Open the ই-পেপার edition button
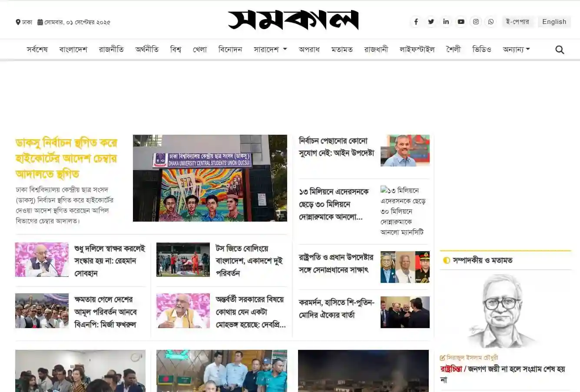This screenshot has width=580, height=392. click(x=517, y=22)
